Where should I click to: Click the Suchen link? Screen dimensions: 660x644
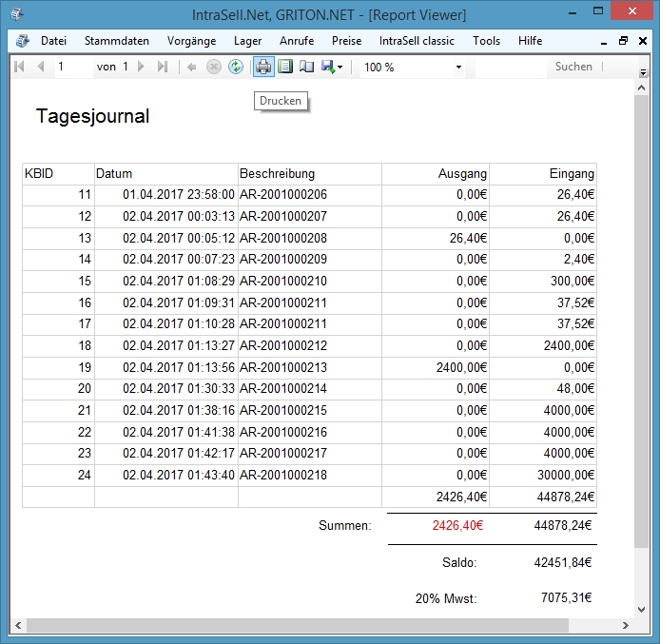click(573, 67)
